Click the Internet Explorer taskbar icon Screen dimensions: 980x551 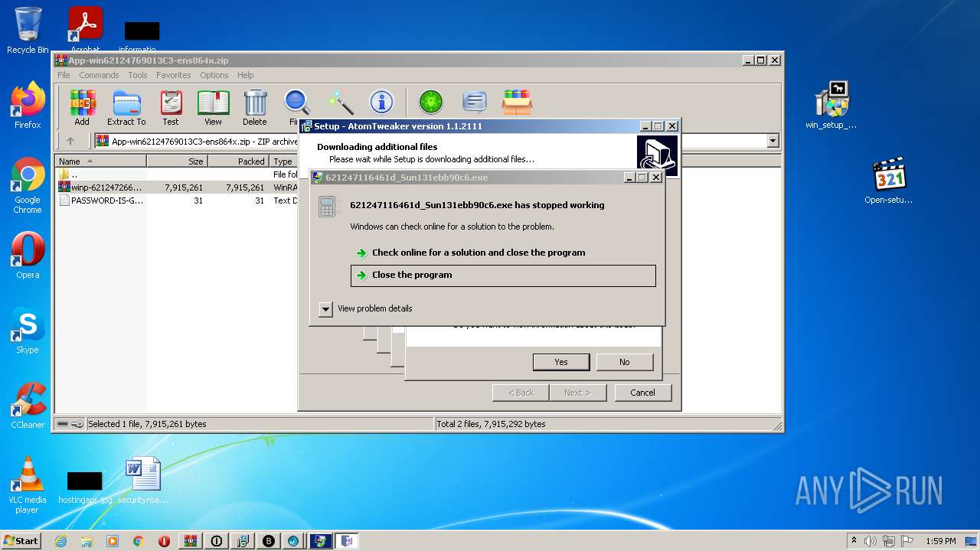[60, 541]
